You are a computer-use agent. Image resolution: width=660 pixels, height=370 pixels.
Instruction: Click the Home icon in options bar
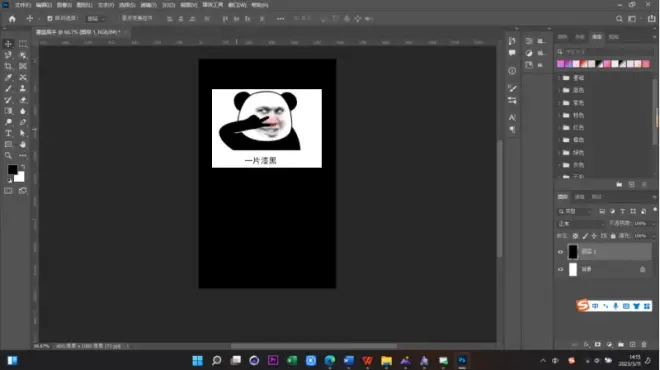(12, 19)
